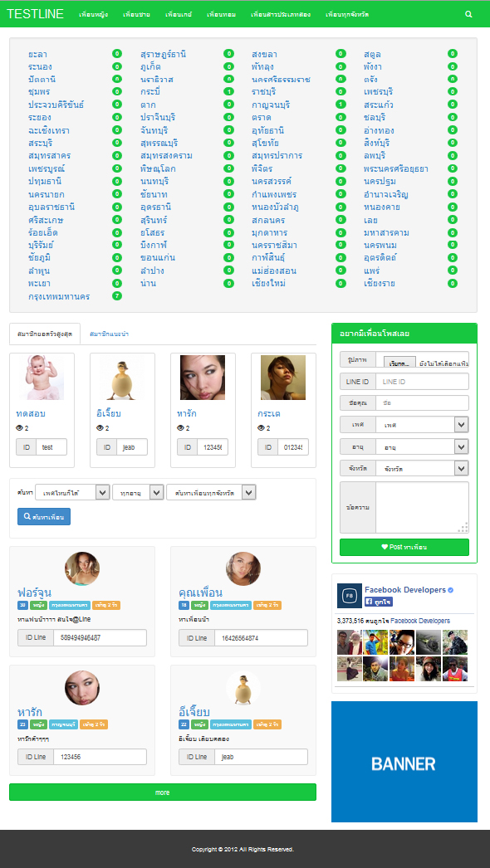Click the blue search friends button
This screenshot has width=490, height=868.
click(x=44, y=516)
